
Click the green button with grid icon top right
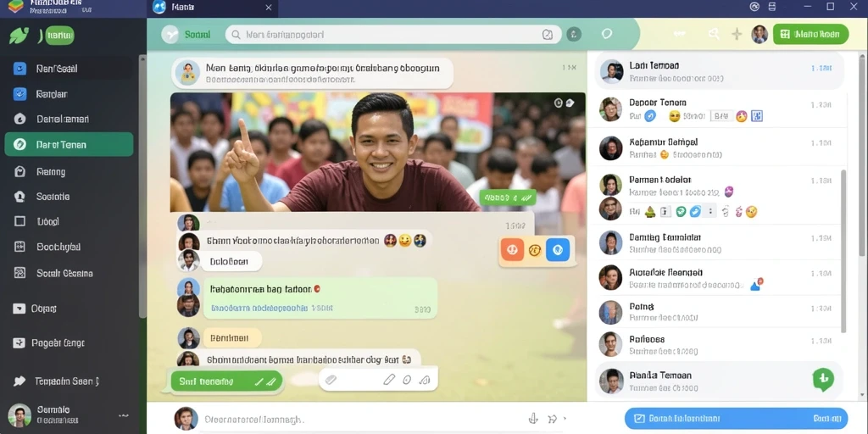tap(810, 34)
